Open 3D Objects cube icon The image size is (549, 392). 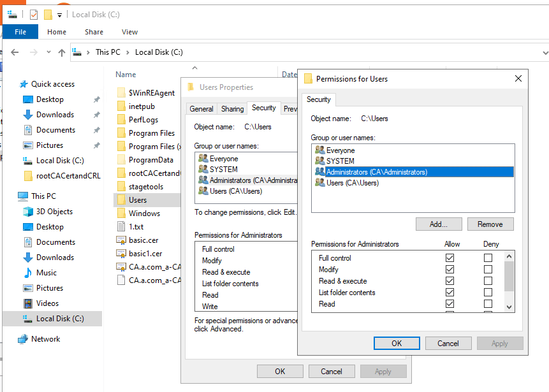click(x=27, y=212)
